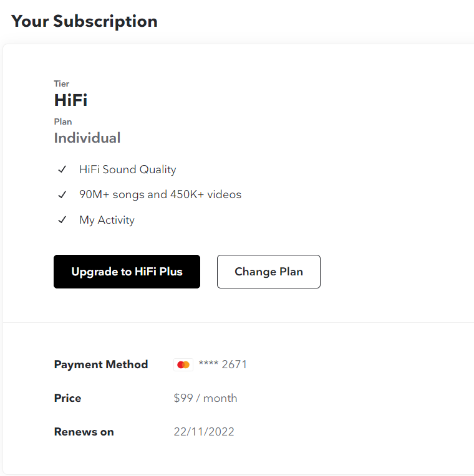Click the $99 / month price value

[x=205, y=398]
